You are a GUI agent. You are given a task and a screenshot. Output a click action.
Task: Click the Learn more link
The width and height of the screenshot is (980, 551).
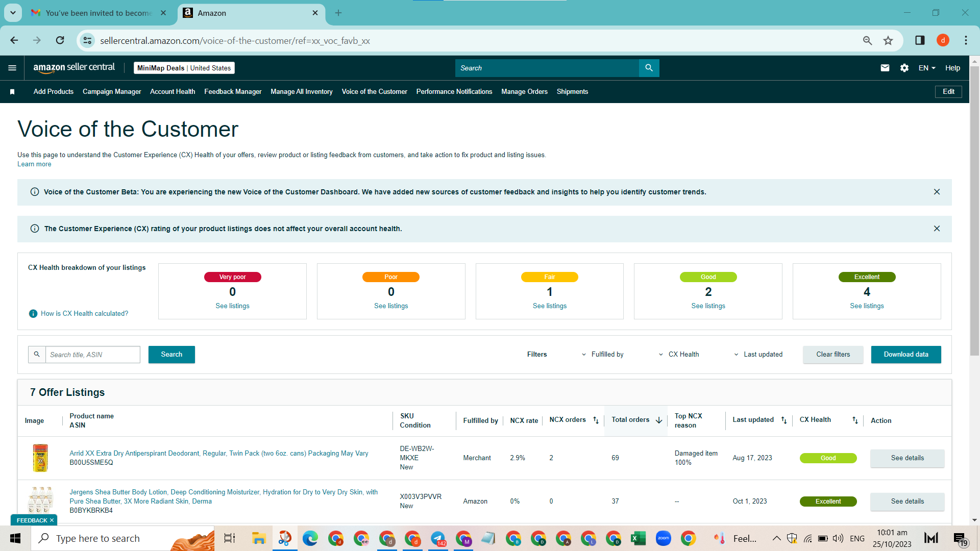[x=34, y=164]
